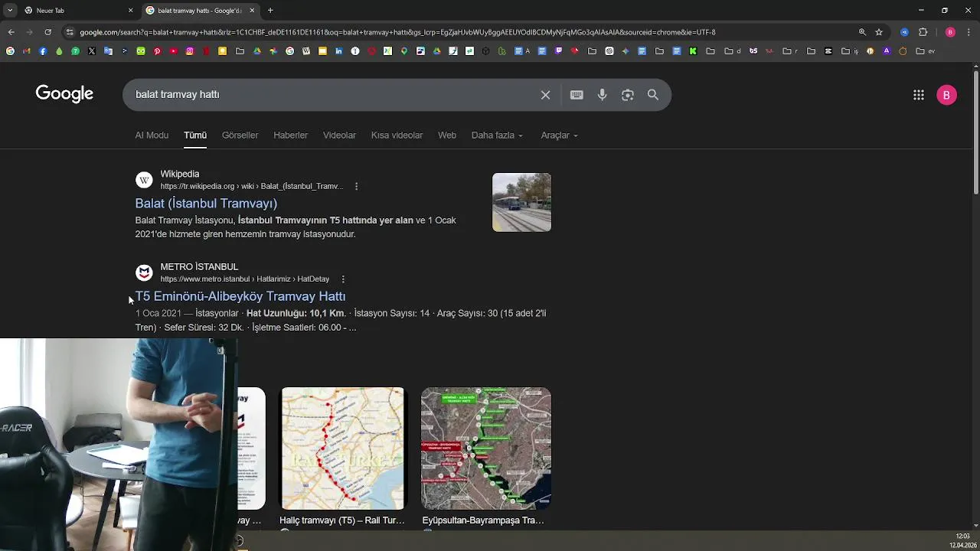Image resolution: width=980 pixels, height=551 pixels.
Task: Open the tab search chevron dropdown
Action: pos(10,10)
